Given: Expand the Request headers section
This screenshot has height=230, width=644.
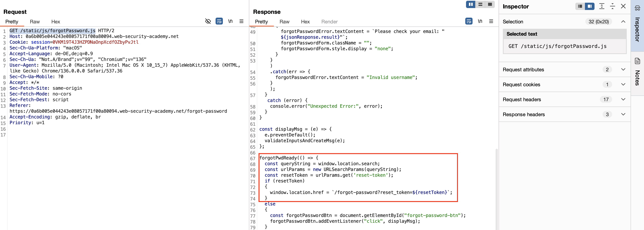Looking at the screenshot, I should click(623, 99).
